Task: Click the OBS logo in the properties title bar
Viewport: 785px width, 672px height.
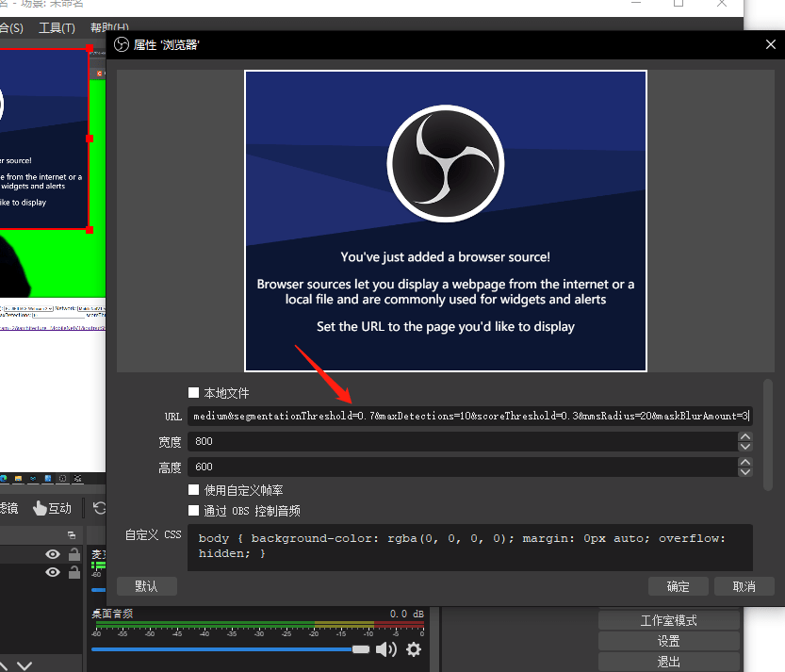Action: pyautogui.click(x=122, y=45)
